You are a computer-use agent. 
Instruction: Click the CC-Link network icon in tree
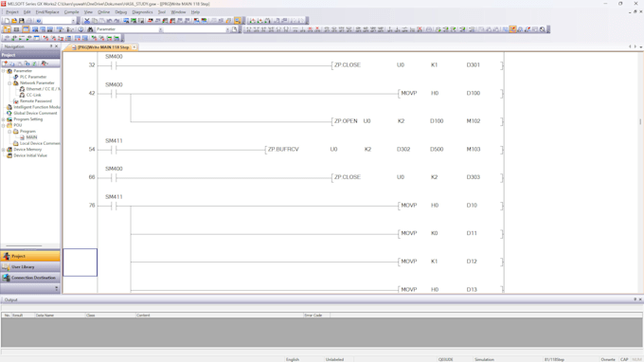[22, 95]
